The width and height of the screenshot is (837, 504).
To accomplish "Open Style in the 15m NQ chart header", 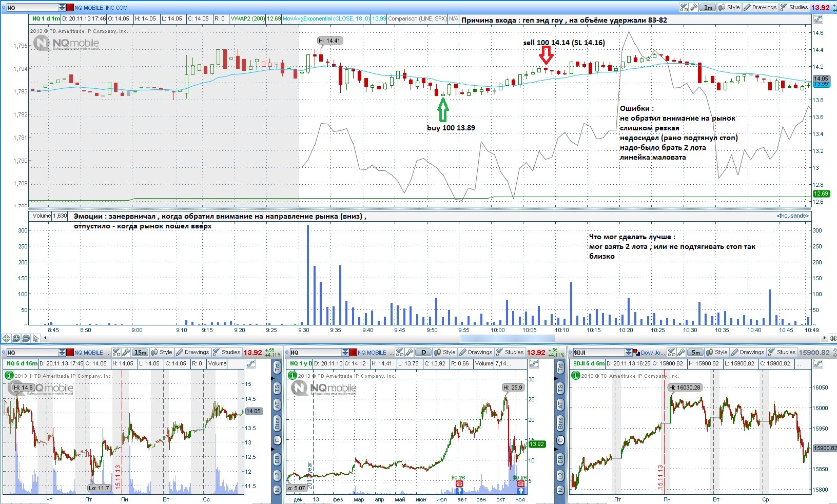I will tap(162, 352).
